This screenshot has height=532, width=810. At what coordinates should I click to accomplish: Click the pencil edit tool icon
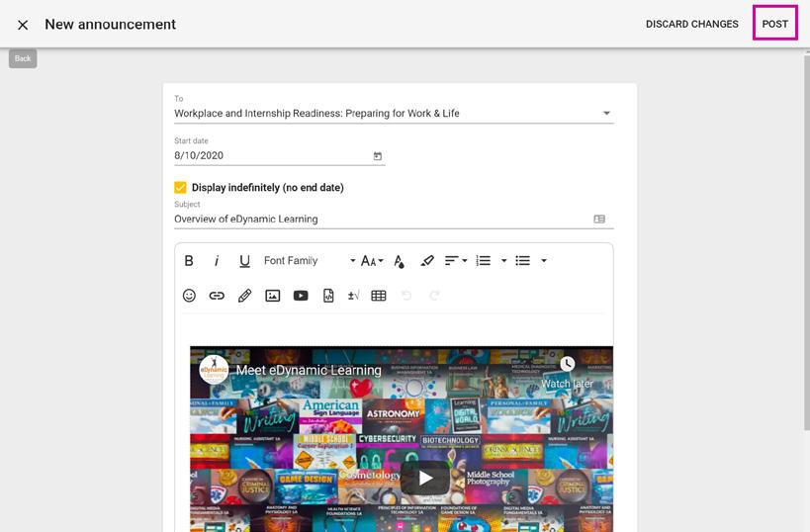pos(245,296)
